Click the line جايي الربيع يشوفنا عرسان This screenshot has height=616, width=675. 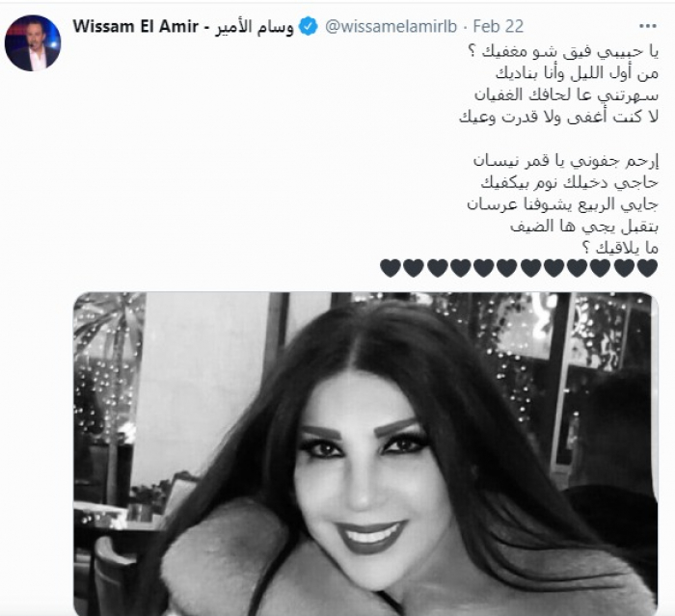pyautogui.click(x=562, y=204)
